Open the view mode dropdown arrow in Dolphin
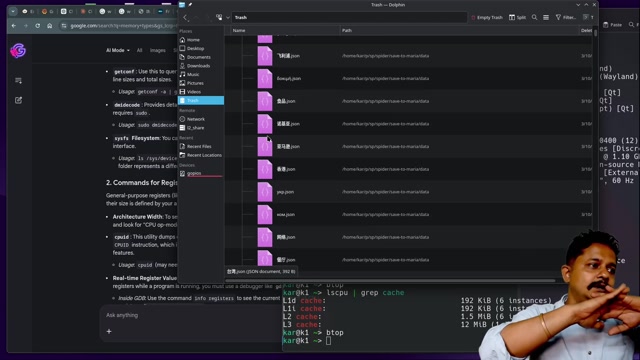Viewport: 640px width, 360px height. click(x=228, y=18)
